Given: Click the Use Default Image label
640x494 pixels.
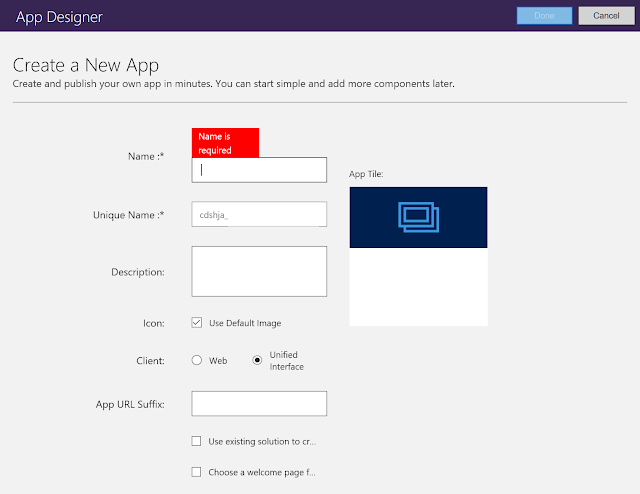Looking at the screenshot, I should 245,323.
